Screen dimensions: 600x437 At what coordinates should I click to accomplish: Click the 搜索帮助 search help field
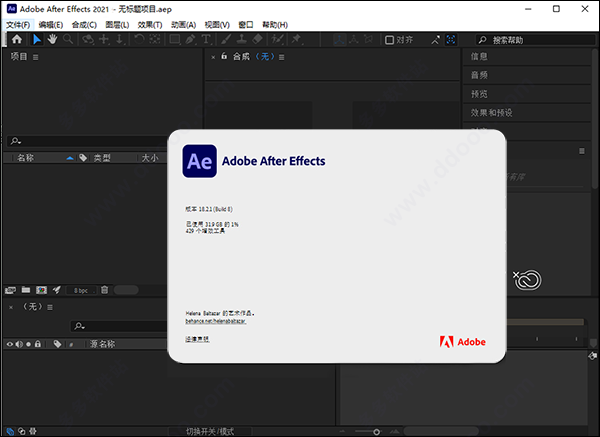point(535,40)
